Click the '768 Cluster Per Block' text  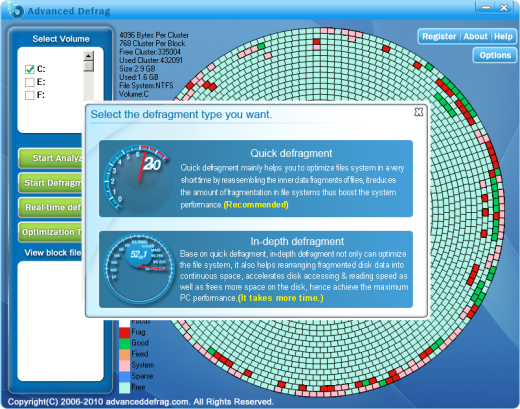coord(152,43)
